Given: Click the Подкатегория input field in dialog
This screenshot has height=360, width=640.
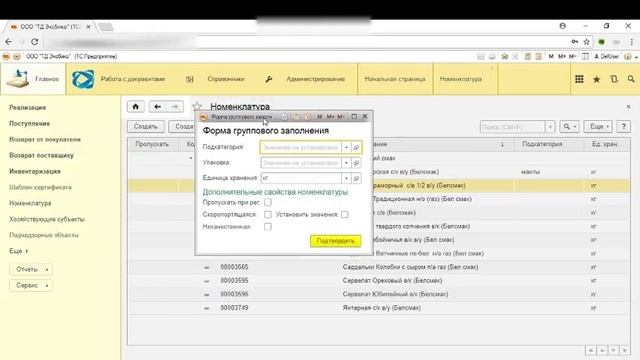Looking at the screenshot, I should [x=301, y=147].
